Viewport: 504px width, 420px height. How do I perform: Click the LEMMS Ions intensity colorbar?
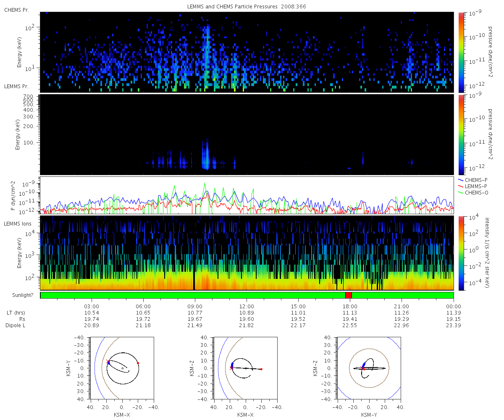tap(461, 253)
